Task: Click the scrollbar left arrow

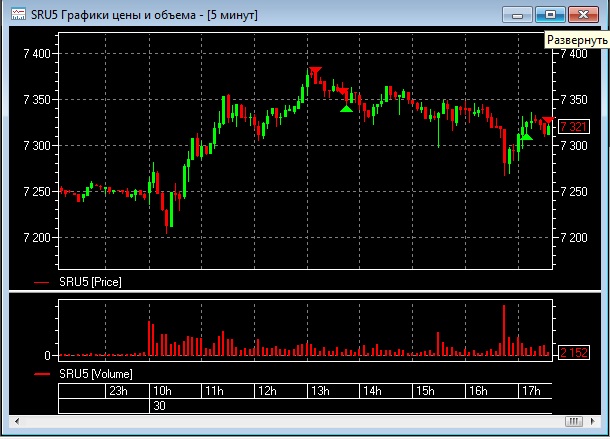Action: click(17, 421)
